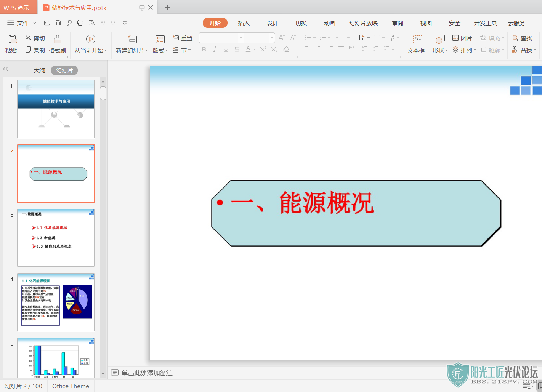Click the Fill (填充) color control
Screen dimensions: 542x392
pyautogui.click(x=492, y=38)
